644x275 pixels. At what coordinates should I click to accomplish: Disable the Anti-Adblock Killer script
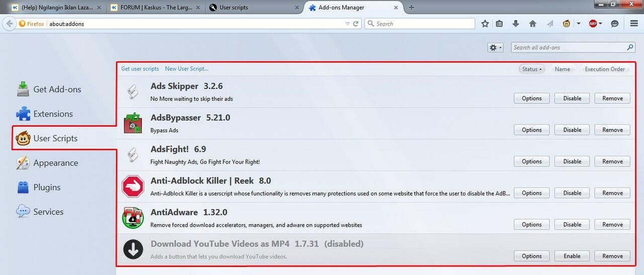tap(572, 193)
